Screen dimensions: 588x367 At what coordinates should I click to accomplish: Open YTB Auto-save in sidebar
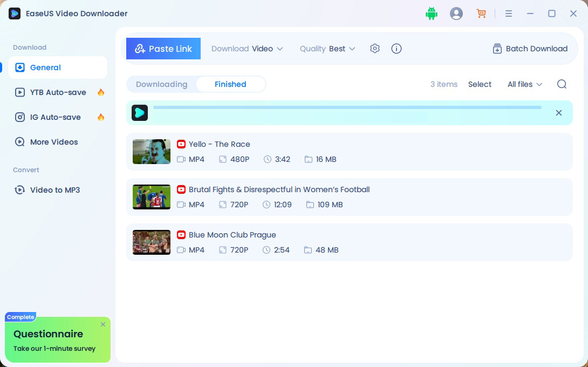tap(58, 92)
